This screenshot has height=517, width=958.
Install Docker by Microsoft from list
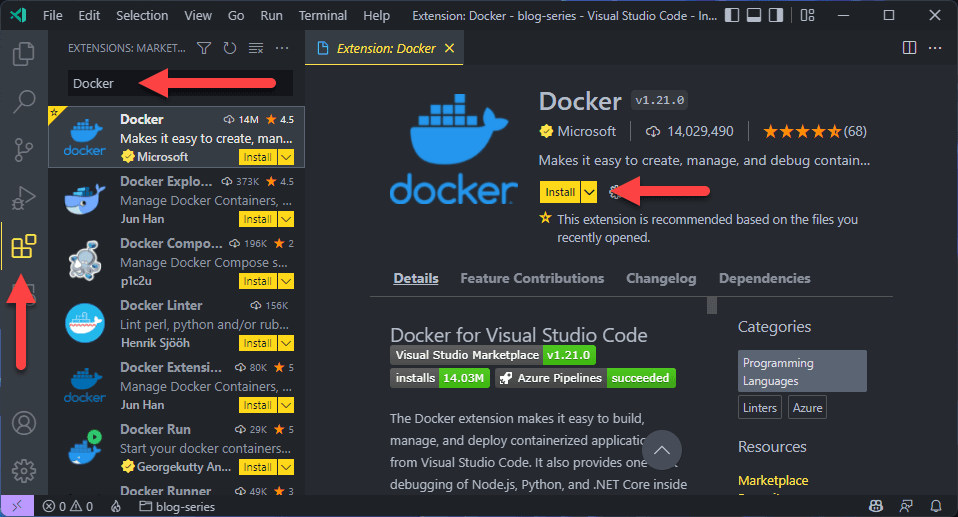coord(258,157)
